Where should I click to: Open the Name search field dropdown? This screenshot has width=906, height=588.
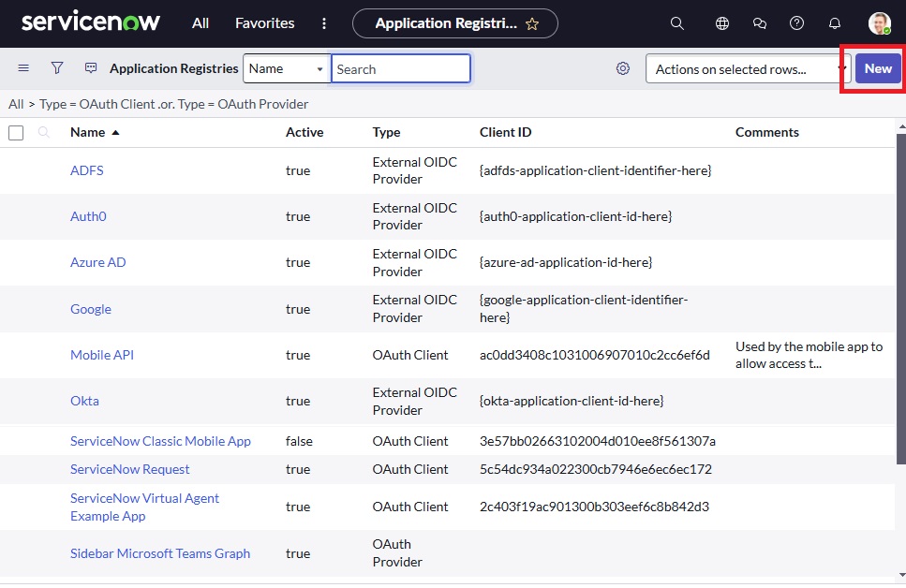287,68
